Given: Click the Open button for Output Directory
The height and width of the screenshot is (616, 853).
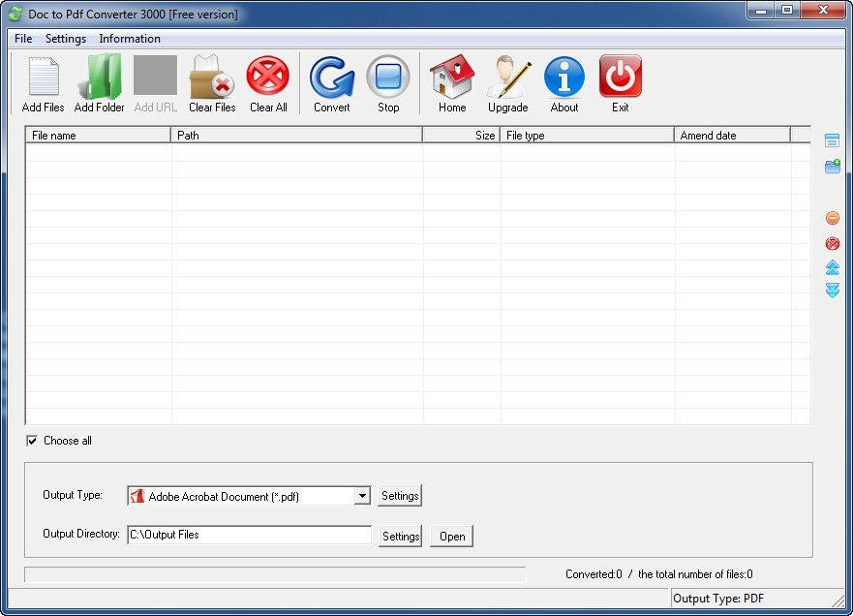Looking at the screenshot, I should [x=451, y=536].
